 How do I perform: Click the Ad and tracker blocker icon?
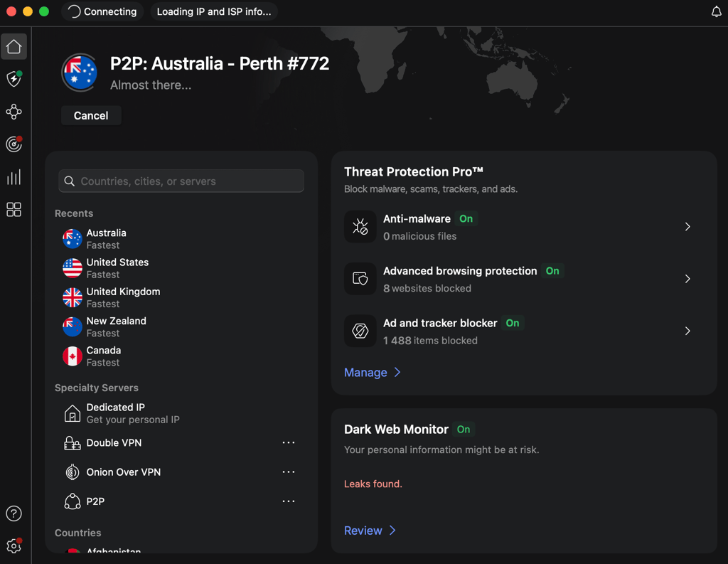pyautogui.click(x=360, y=331)
